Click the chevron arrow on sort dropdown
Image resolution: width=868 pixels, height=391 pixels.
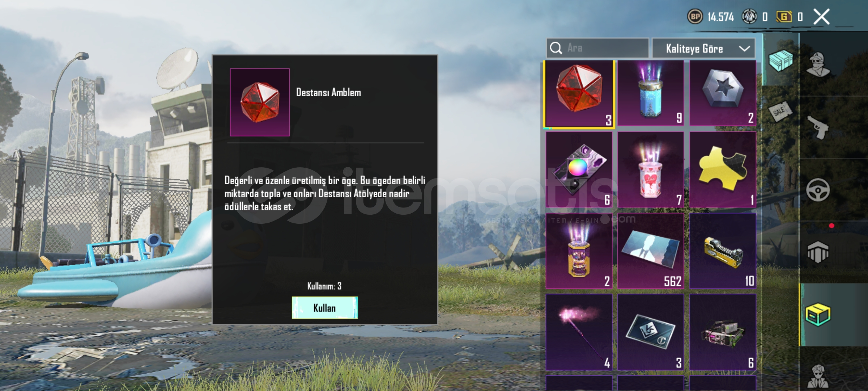pos(744,49)
